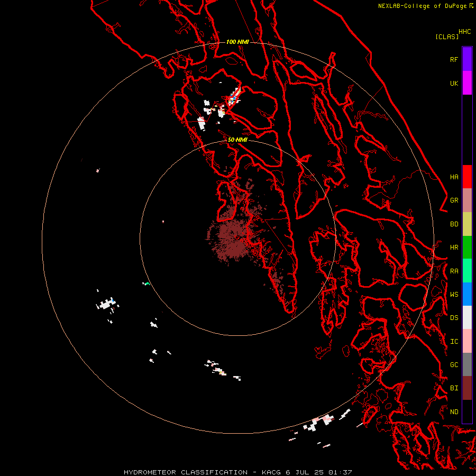Screen dimensions: 476x476
Task: Click the HYDROMETEOR CLASSIFICATION title text
Action: [x=186, y=472]
